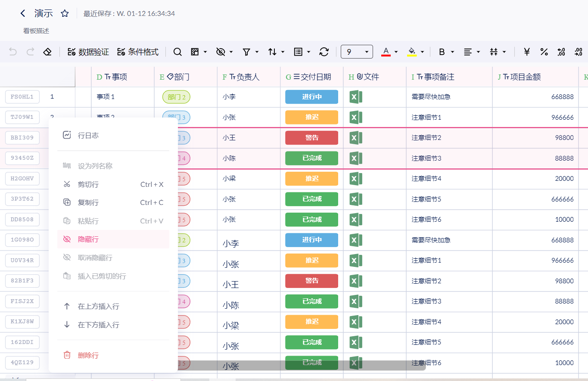588x381 pixels.
Task: Open the font size 9 combo box
Action: [357, 52]
